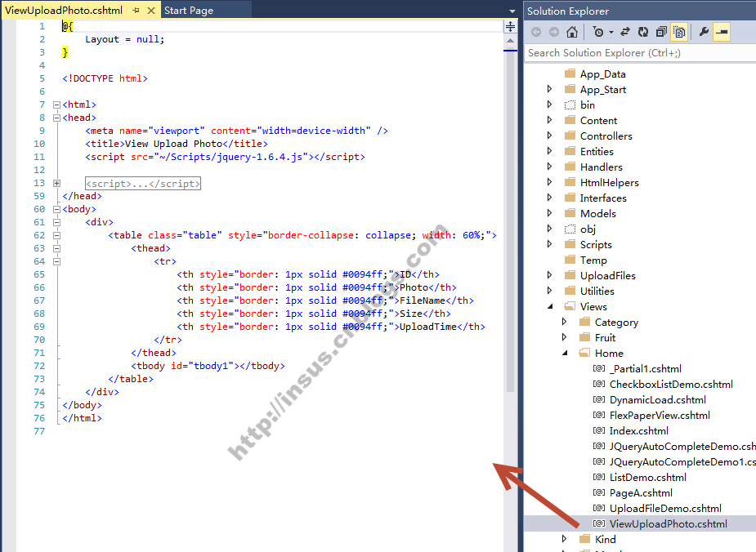Select the hidden obj folder icon
Viewport: 756px width, 552px height.
click(570, 229)
